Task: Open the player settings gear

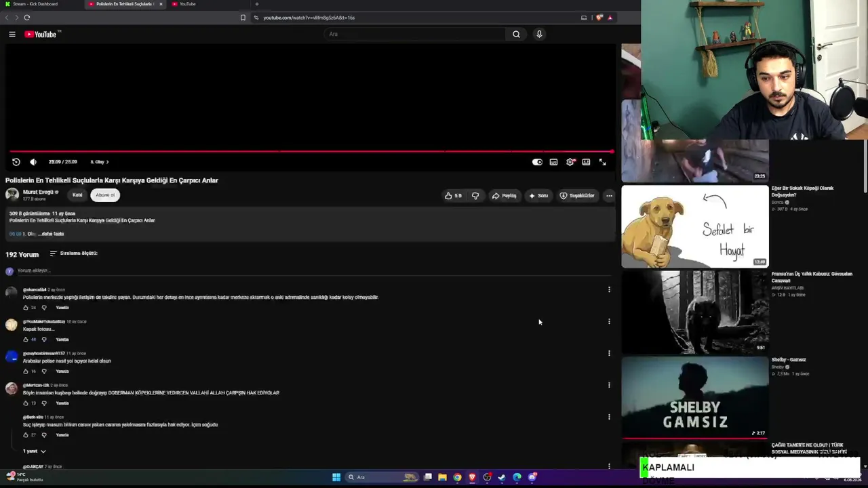Action: click(570, 162)
